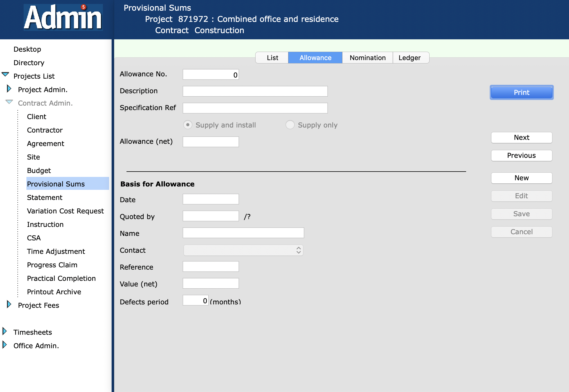Expand the Office Admin. section

tap(4, 345)
